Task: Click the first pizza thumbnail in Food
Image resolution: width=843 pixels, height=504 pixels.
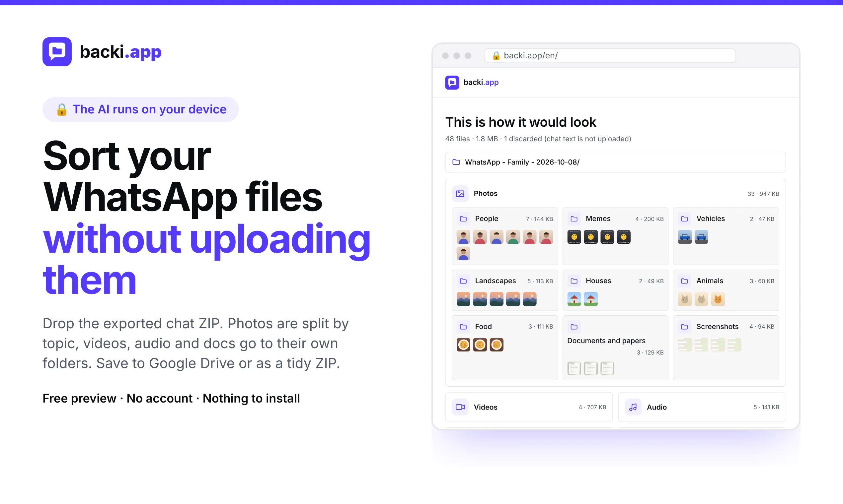Action: [x=463, y=345]
